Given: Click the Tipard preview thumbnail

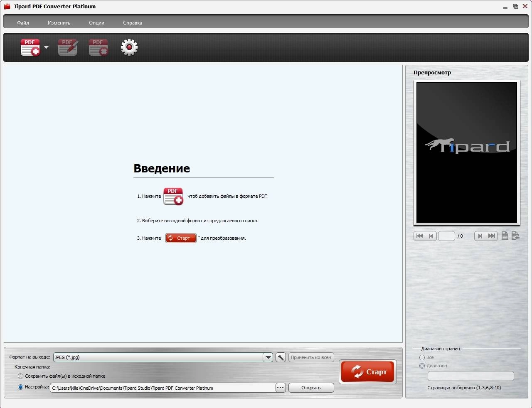Looking at the screenshot, I should point(467,152).
